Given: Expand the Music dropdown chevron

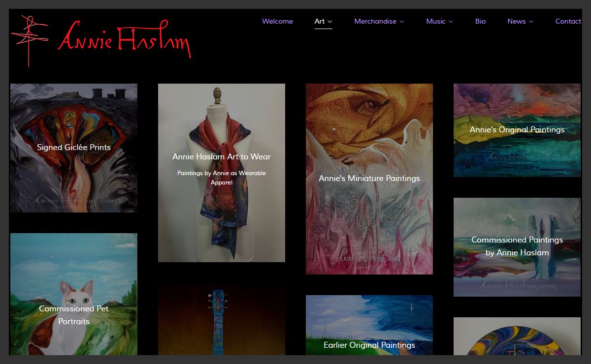Looking at the screenshot, I should coord(451,22).
